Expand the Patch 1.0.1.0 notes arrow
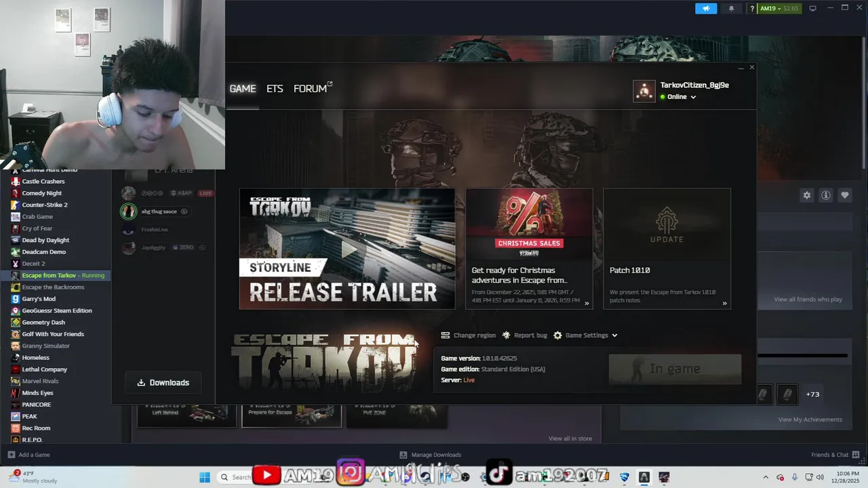 [724, 304]
